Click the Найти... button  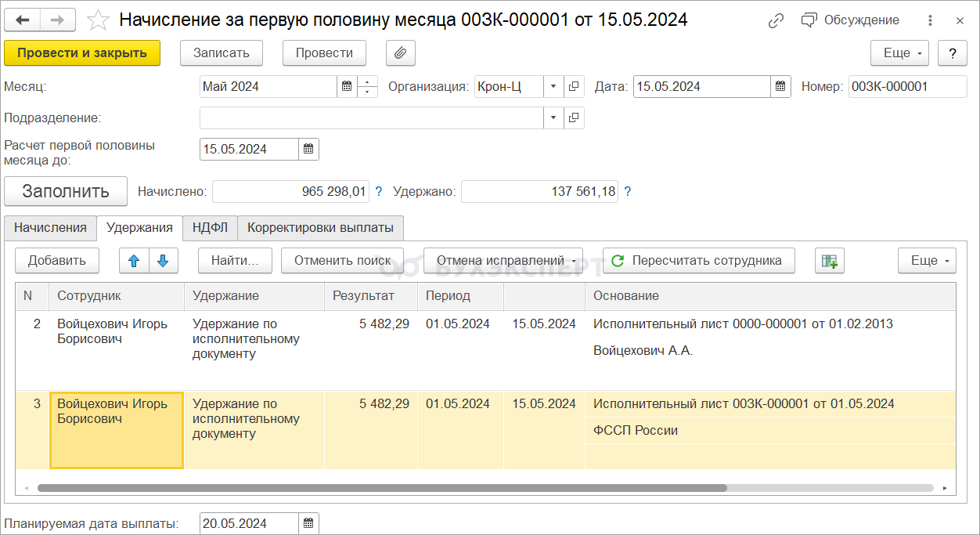[235, 260]
